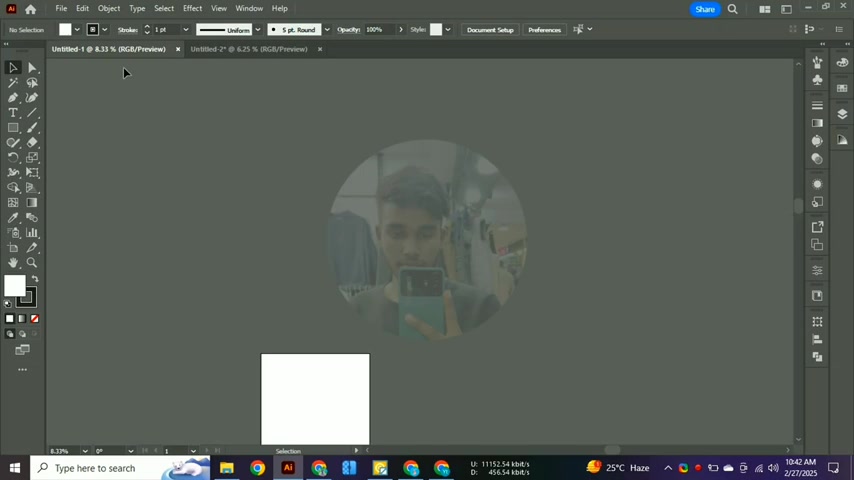The image size is (854, 480).
Task: Open the zoom level dropdown
Action: pyautogui.click(x=85, y=451)
